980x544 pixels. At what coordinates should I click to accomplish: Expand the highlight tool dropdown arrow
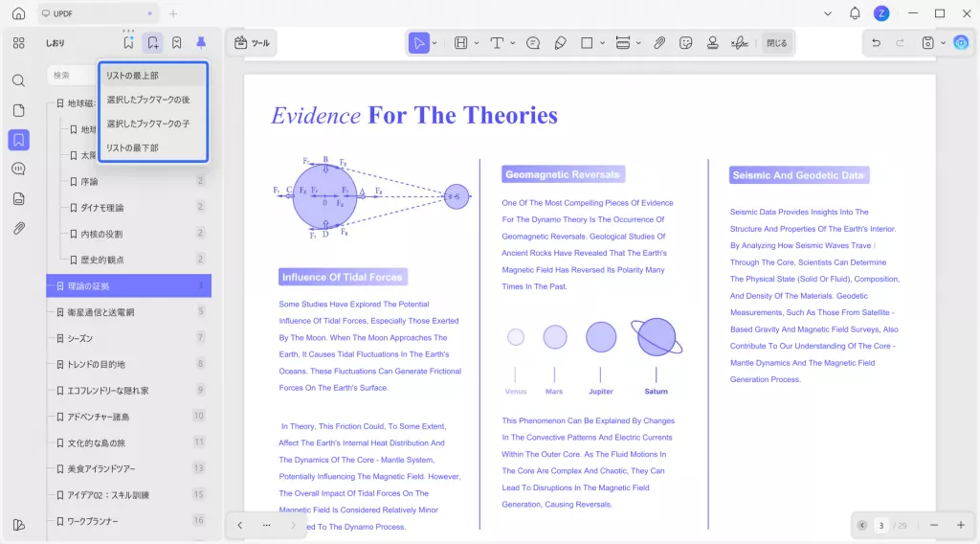click(x=477, y=43)
